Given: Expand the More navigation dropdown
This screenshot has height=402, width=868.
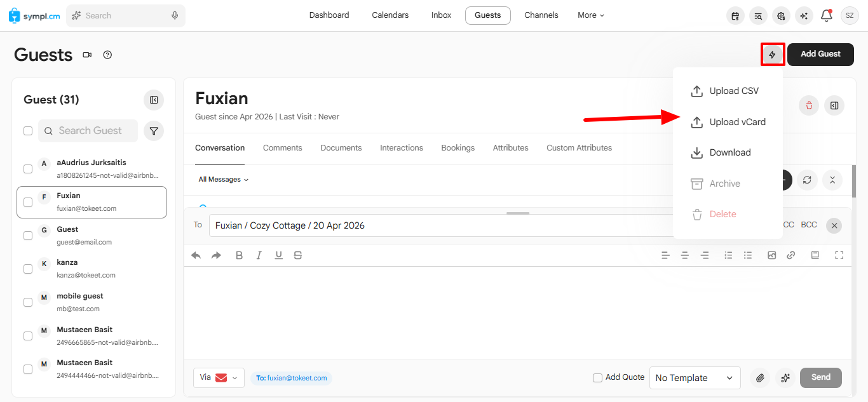Looking at the screenshot, I should (591, 15).
